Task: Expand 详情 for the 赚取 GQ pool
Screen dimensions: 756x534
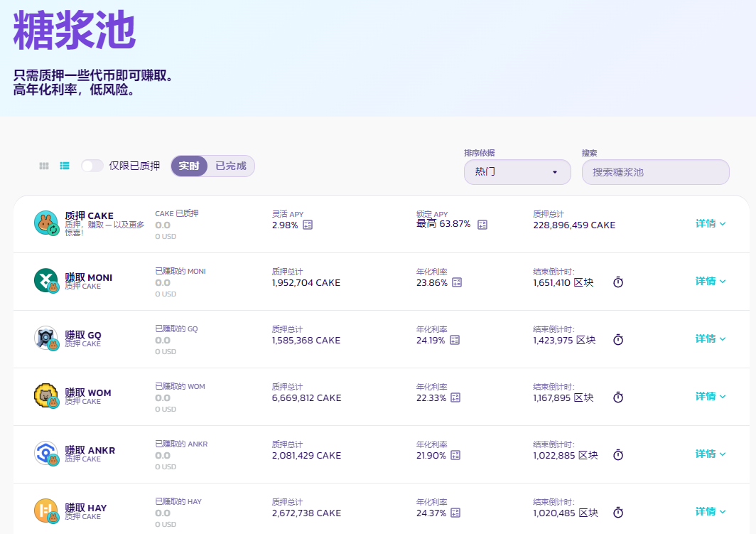Action: (x=711, y=338)
